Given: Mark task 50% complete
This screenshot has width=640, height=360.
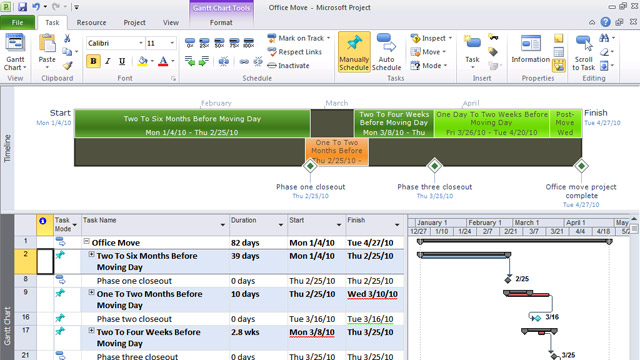Looking at the screenshot, I should click(219, 42).
